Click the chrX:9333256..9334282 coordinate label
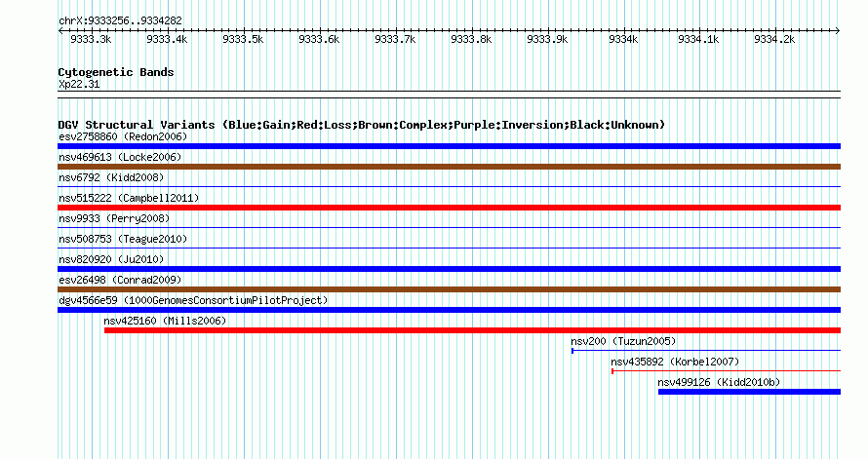The height and width of the screenshot is (459, 868). pyautogui.click(x=120, y=20)
